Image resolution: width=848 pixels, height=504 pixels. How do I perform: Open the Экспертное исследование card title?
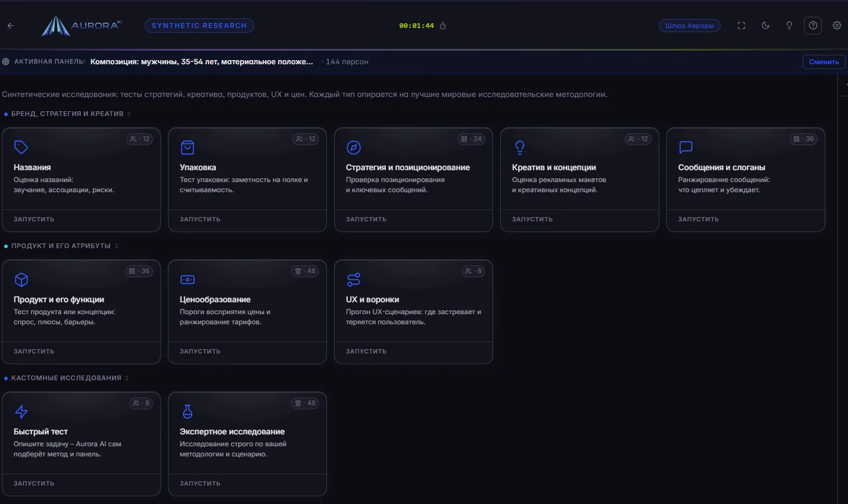point(232,432)
